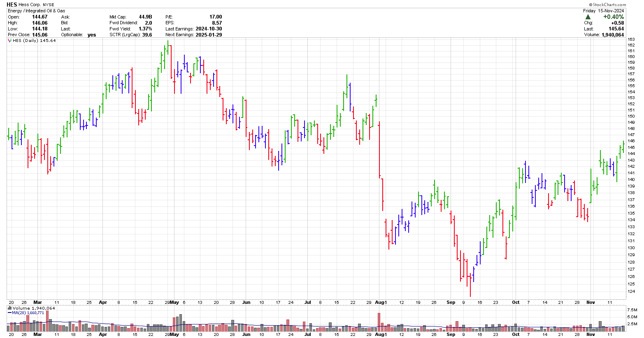Click the 'MA(20) 1,660,771' volume legend
This screenshot has width=644, height=338.
tap(28, 313)
